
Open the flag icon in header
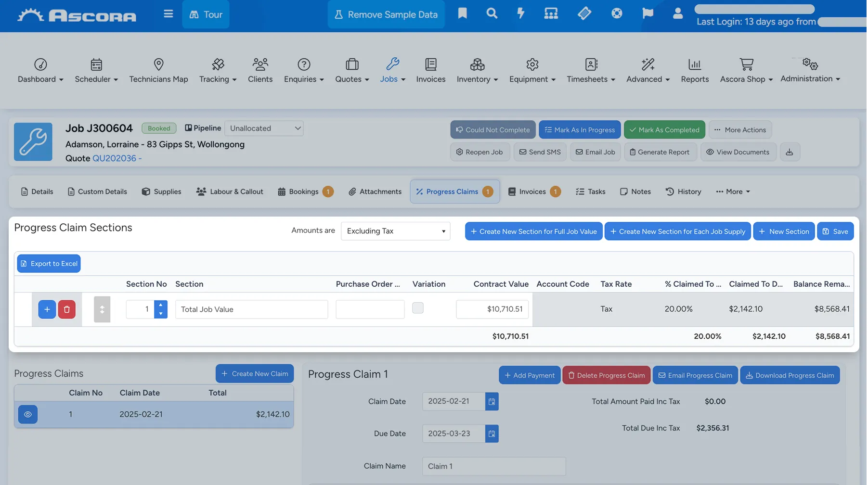click(648, 13)
